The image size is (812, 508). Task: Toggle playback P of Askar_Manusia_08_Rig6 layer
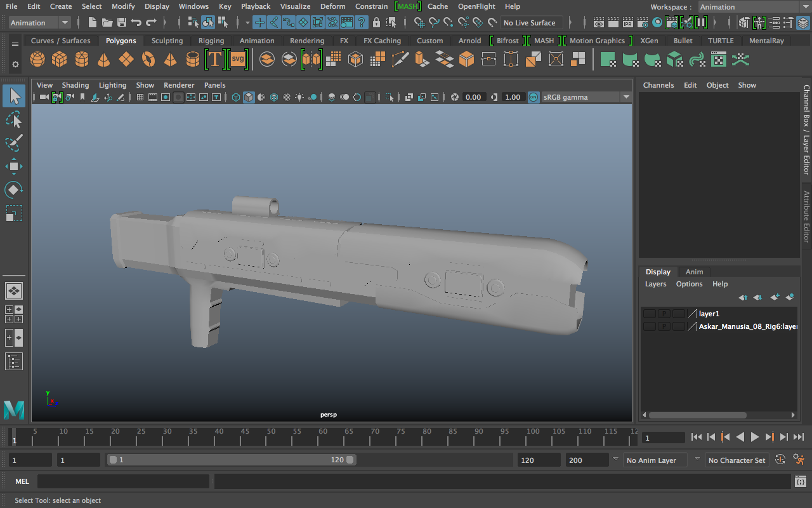tap(664, 326)
